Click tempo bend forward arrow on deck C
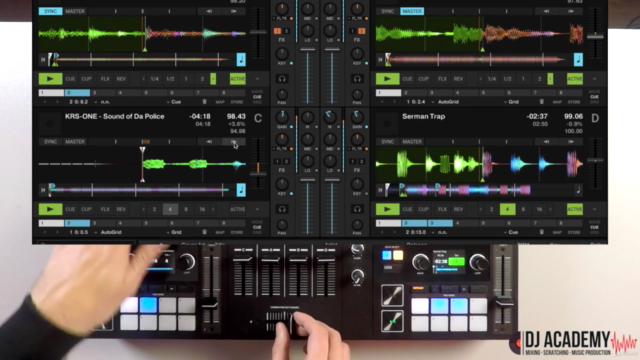The width and height of the screenshot is (640, 360). 234,142
